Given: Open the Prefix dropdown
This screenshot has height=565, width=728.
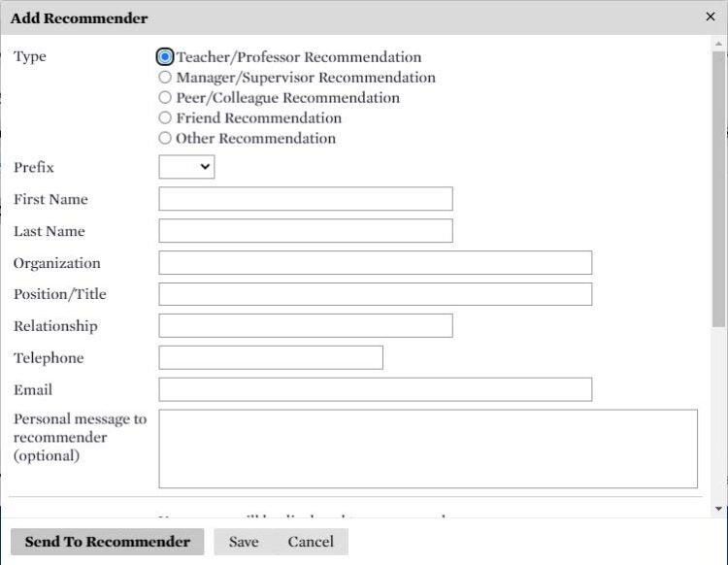Looking at the screenshot, I should [186, 167].
